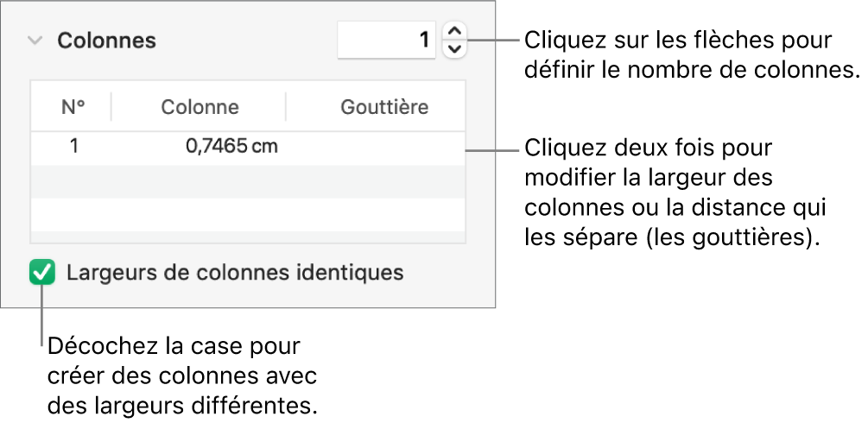Click the "N°" table header
868x429 pixels.
[73, 107]
